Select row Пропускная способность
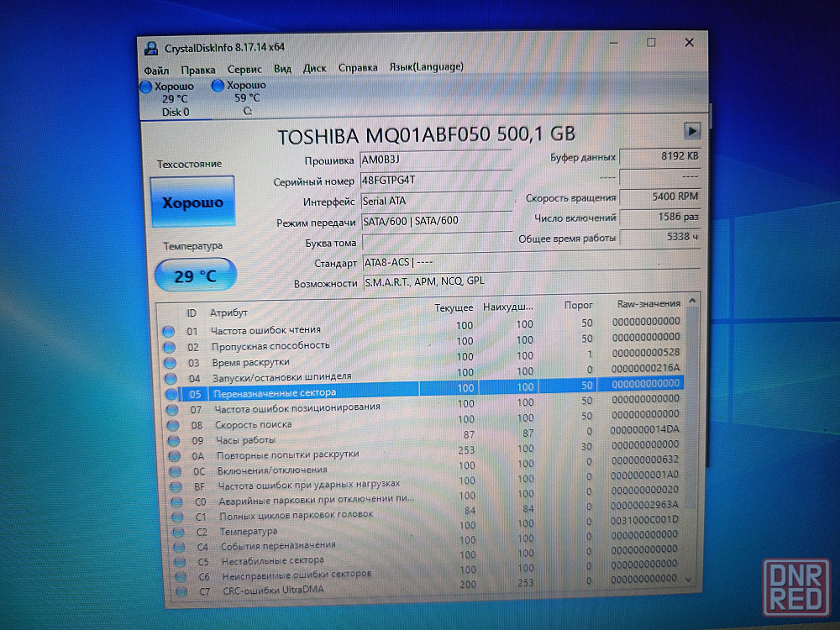This screenshot has width=840, height=630. coord(422,342)
